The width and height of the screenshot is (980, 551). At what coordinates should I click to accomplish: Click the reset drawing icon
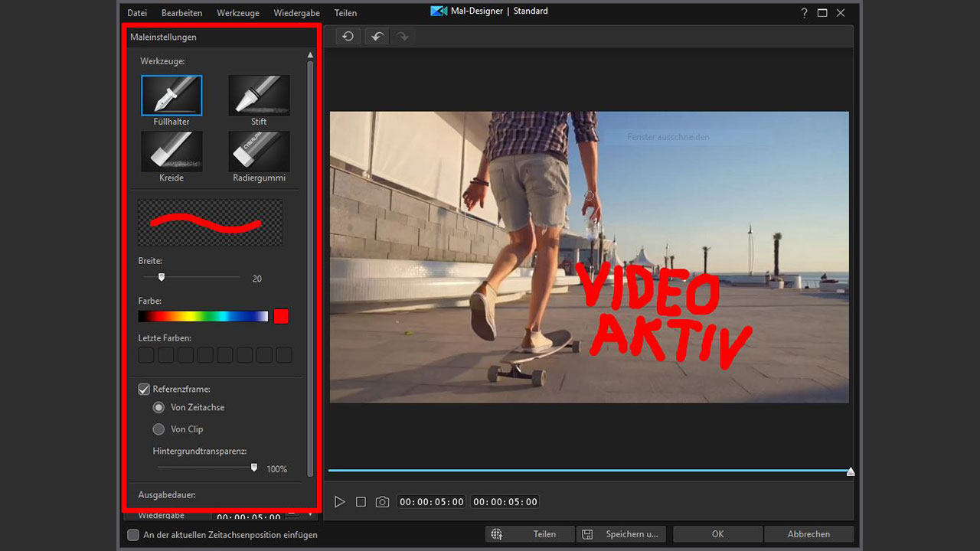pos(348,36)
